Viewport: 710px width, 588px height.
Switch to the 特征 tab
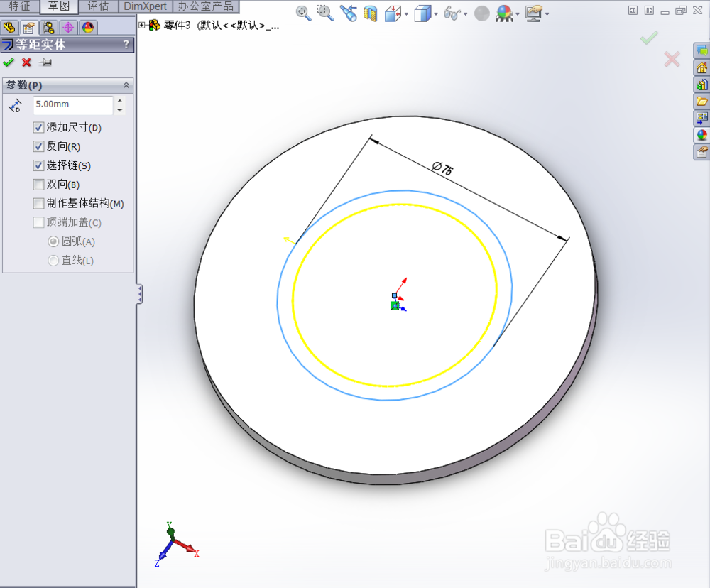pyautogui.click(x=19, y=6)
